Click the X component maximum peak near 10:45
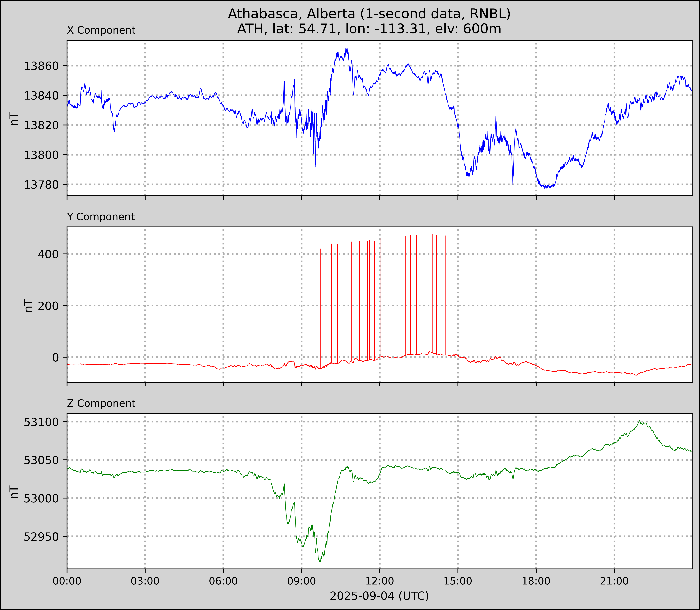 (347, 48)
